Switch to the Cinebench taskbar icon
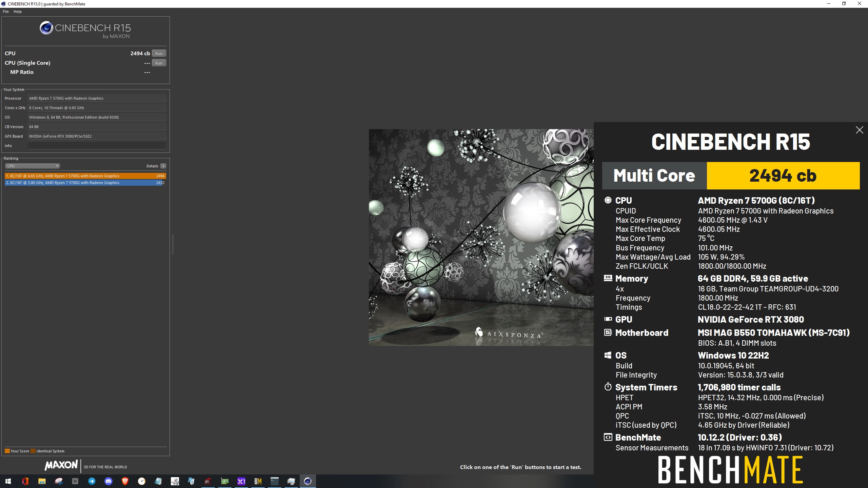 coord(308,481)
